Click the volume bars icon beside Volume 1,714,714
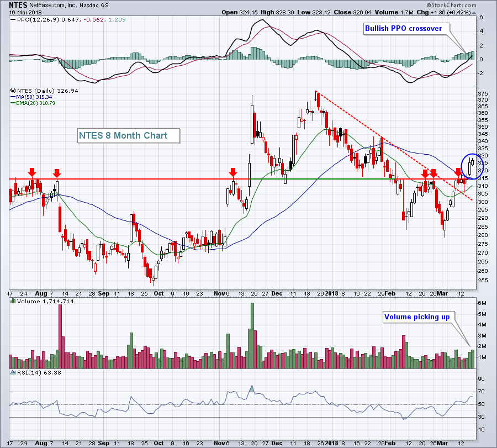The height and width of the screenshot is (448, 497). tap(13, 301)
